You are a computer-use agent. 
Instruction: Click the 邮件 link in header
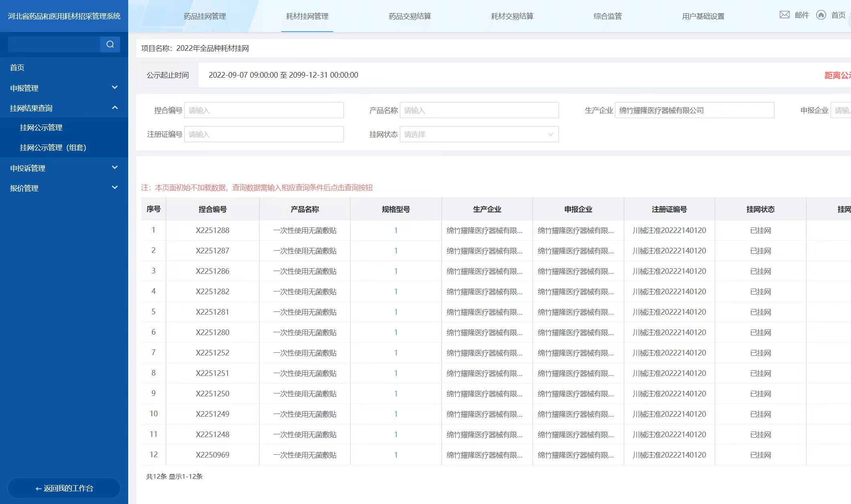tap(802, 15)
